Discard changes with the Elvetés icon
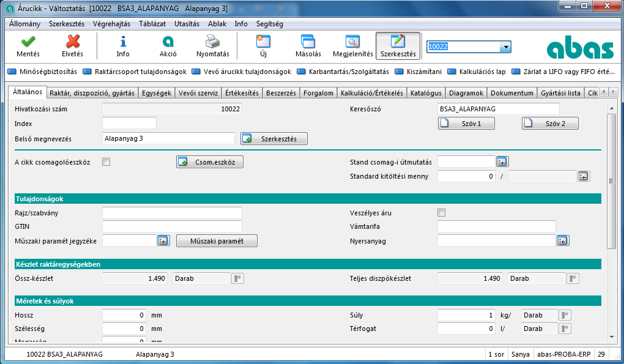The height and width of the screenshot is (364, 624). (x=72, y=46)
